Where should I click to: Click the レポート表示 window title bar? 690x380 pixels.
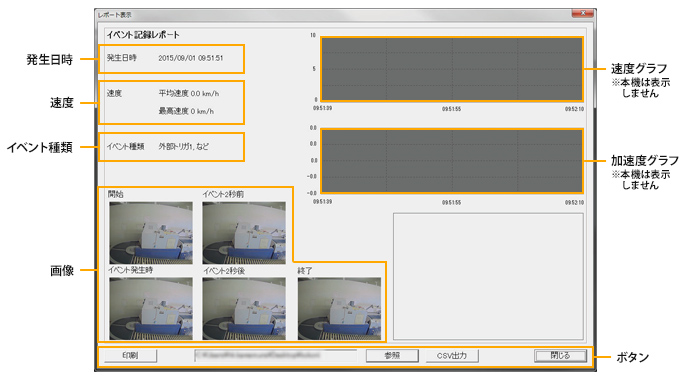(x=334, y=15)
